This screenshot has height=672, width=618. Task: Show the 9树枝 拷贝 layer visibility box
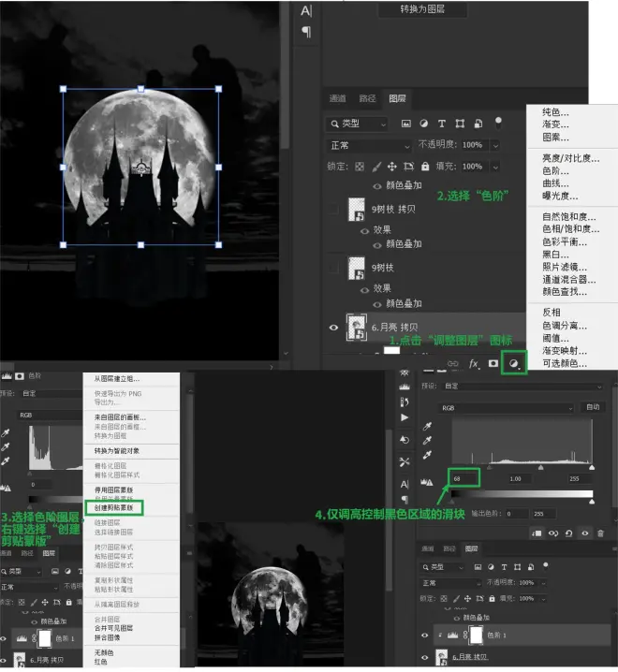[332, 209]
